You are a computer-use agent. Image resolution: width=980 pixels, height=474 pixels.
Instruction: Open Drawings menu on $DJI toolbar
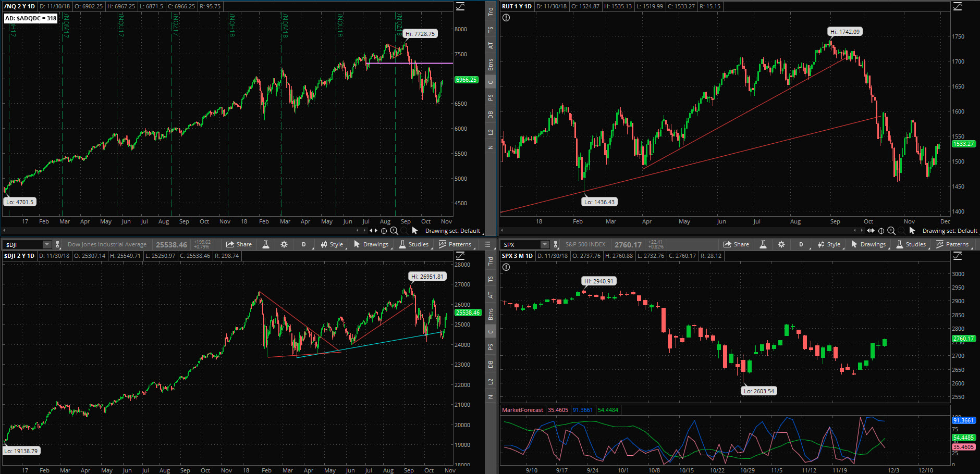371,244
